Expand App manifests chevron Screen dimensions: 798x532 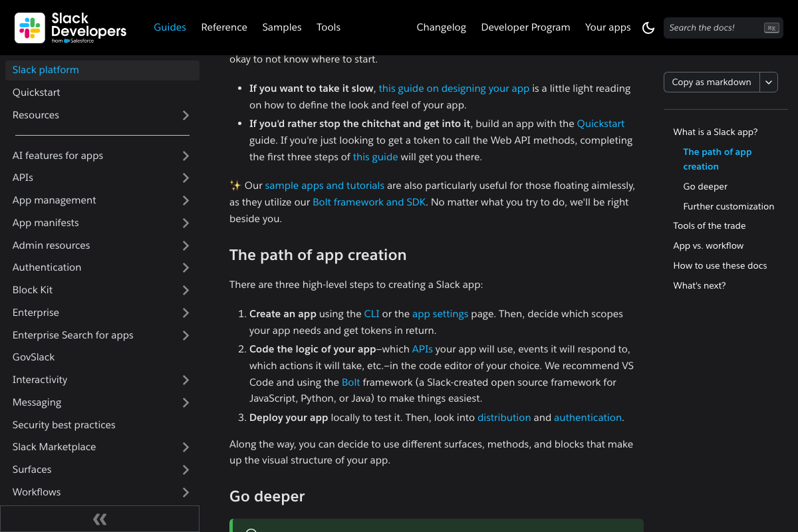point(186,223)
